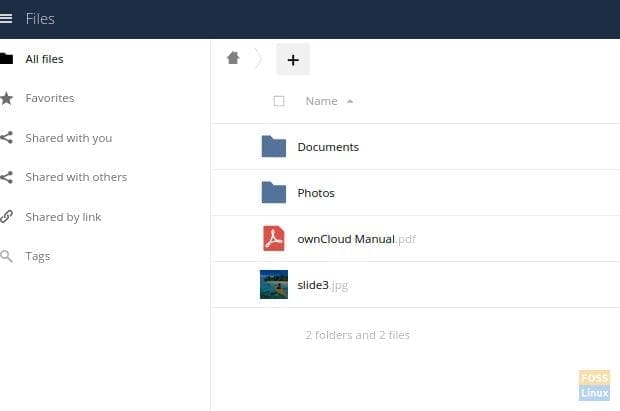Sort files by Name column header

click(321, 101)
